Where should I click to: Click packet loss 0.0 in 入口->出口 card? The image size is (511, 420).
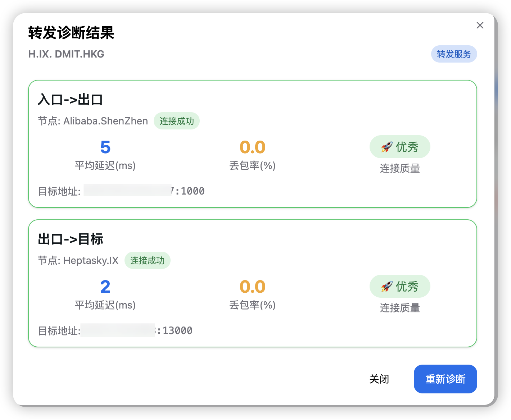[252, 147]
